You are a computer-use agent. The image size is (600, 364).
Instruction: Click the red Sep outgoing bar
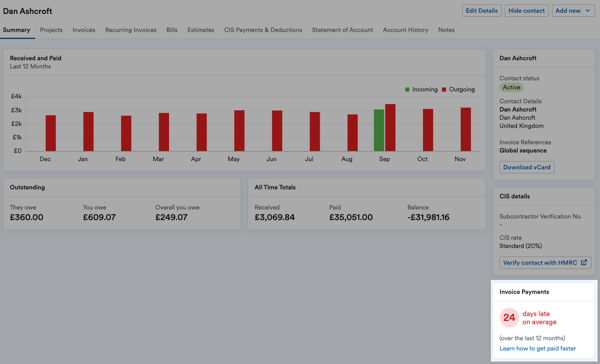tap(390, 127)
